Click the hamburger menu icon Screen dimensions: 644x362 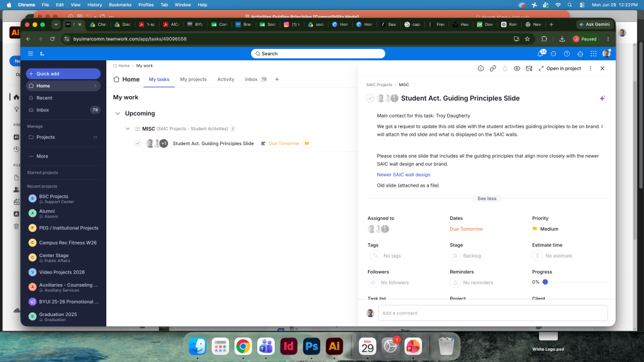point(30,54)
